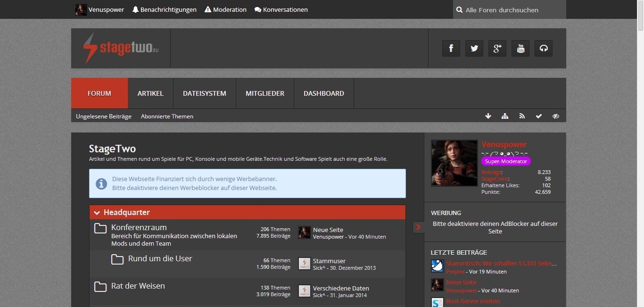Open the headset TeamSpeak icon
Image resolution: width=644 pixels, height=307 pixels.
(544, 48)
